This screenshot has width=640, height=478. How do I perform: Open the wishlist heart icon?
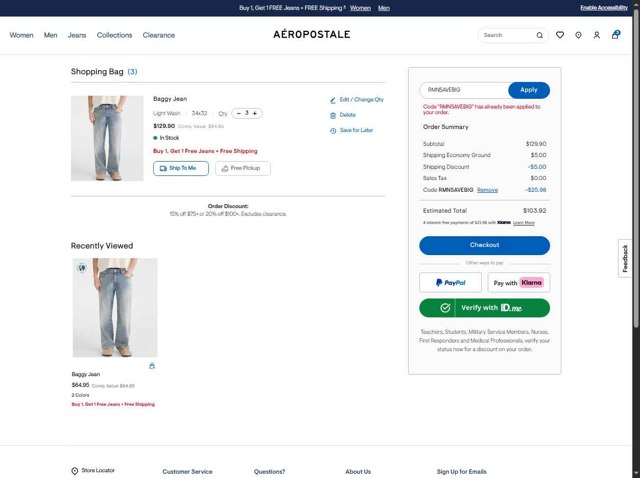pyautogui.click(x=560, y=35)
